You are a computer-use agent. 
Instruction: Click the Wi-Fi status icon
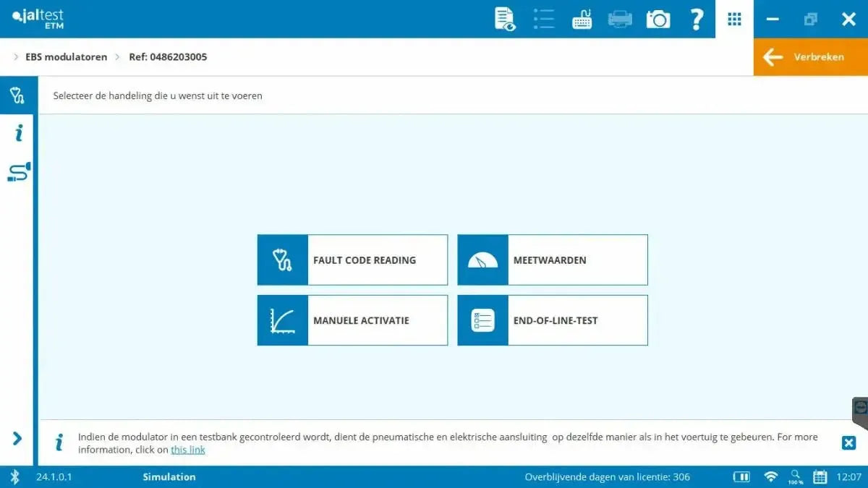[771, 476]
